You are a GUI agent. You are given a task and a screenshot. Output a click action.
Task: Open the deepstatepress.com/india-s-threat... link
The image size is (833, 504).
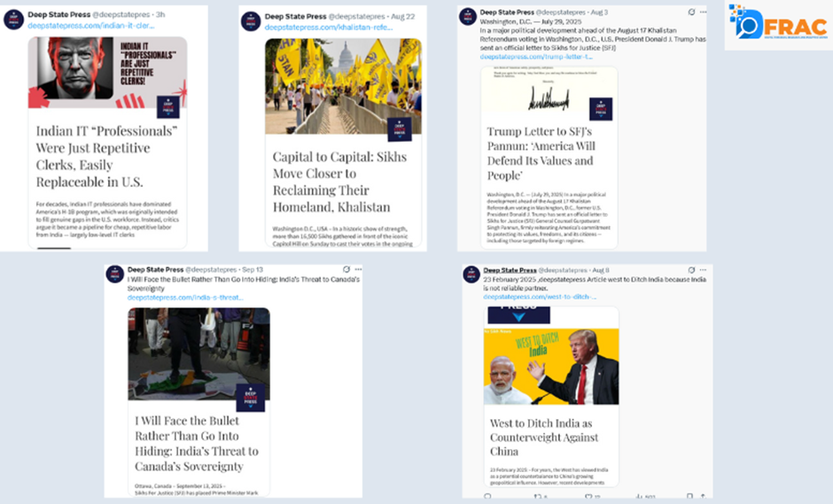coord(185,298)
